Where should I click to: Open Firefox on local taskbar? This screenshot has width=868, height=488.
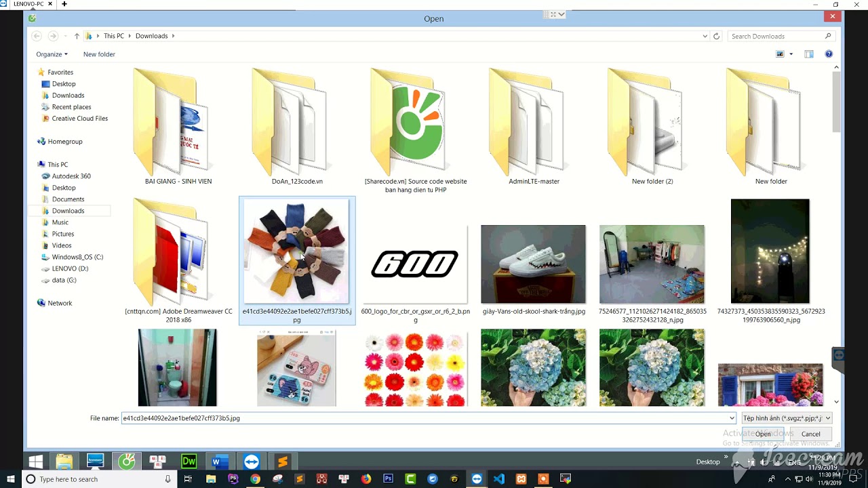[366, 479]
